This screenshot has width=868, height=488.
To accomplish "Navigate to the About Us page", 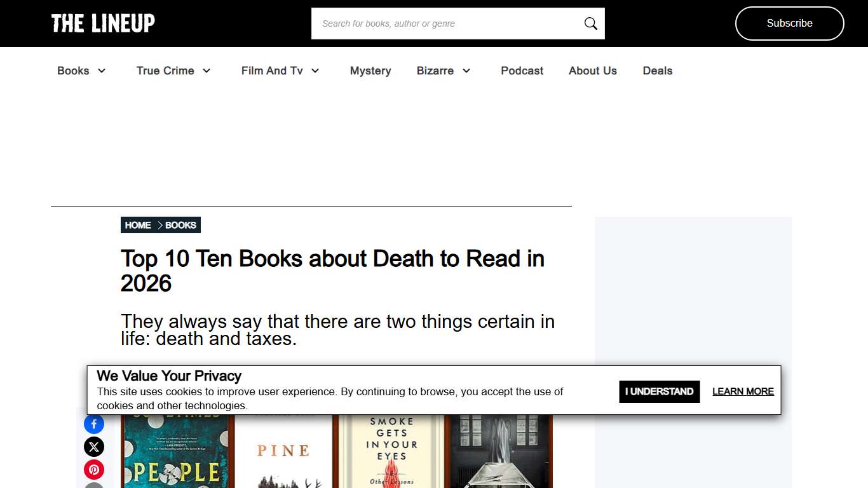I will [x=592, y=71].
